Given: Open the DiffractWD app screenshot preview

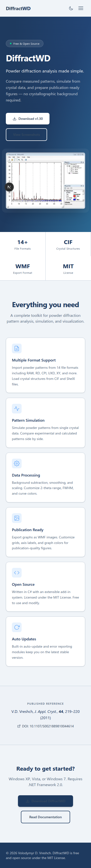Looking at the screenshot, I should click(x=45, y=181).
